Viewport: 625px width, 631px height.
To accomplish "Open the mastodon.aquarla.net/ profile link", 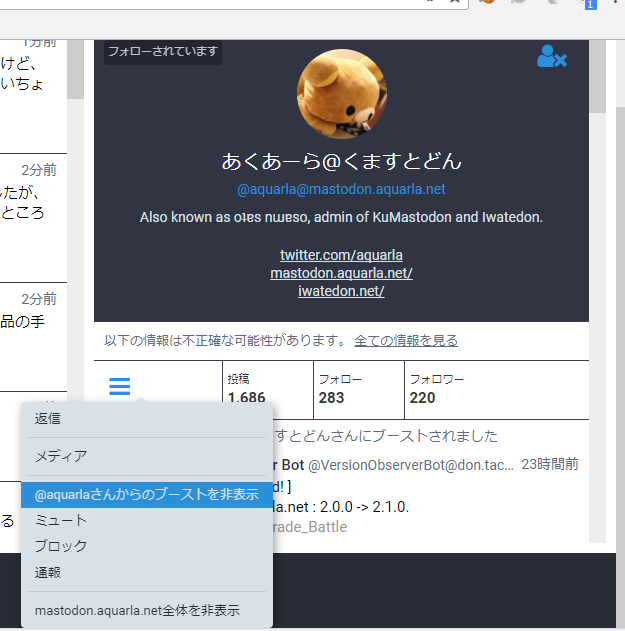I will (341, 273).
